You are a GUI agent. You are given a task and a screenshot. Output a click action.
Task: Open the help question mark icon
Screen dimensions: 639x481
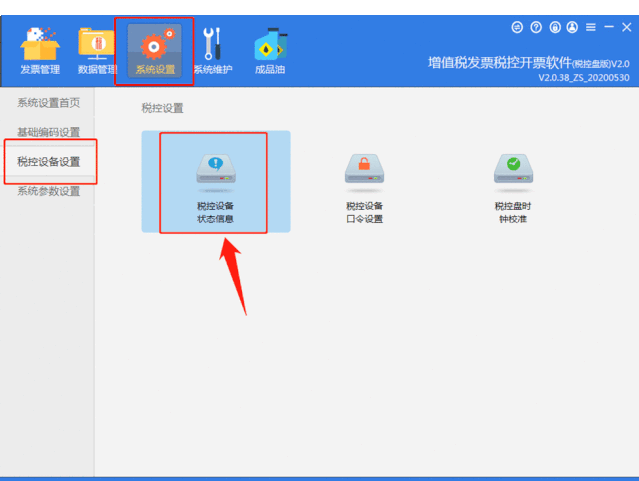[536, 27]
